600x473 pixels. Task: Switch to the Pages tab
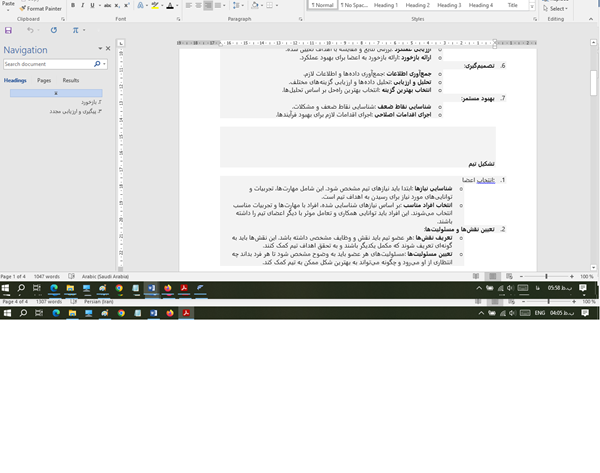44,80
